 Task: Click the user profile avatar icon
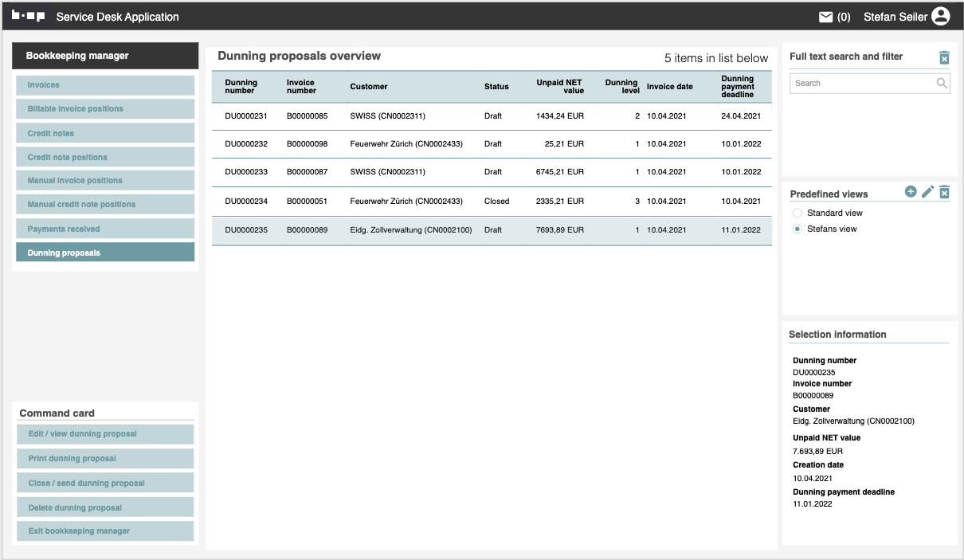point(941,17)
